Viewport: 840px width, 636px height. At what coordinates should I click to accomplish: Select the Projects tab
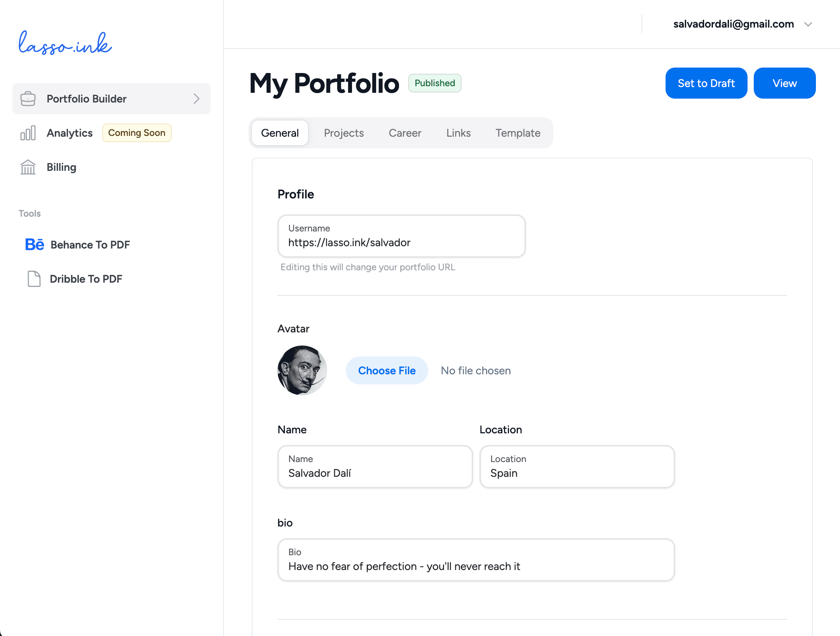343,133
